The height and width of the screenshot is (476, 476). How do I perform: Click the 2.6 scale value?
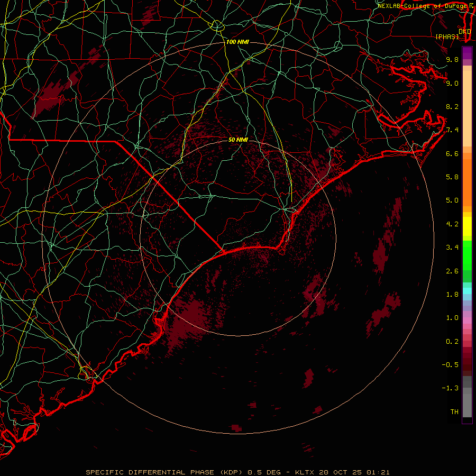coord(452,271)
